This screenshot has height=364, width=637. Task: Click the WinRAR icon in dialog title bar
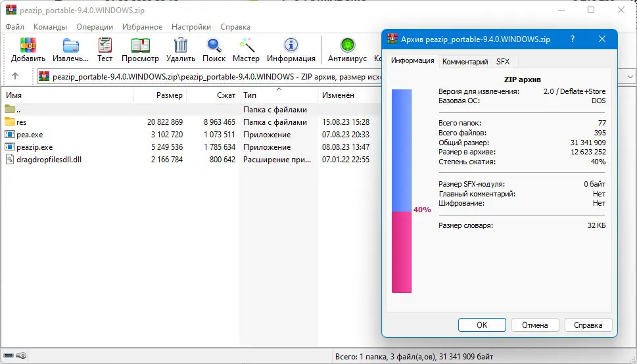pyautogui.click(x=392, y=39)
